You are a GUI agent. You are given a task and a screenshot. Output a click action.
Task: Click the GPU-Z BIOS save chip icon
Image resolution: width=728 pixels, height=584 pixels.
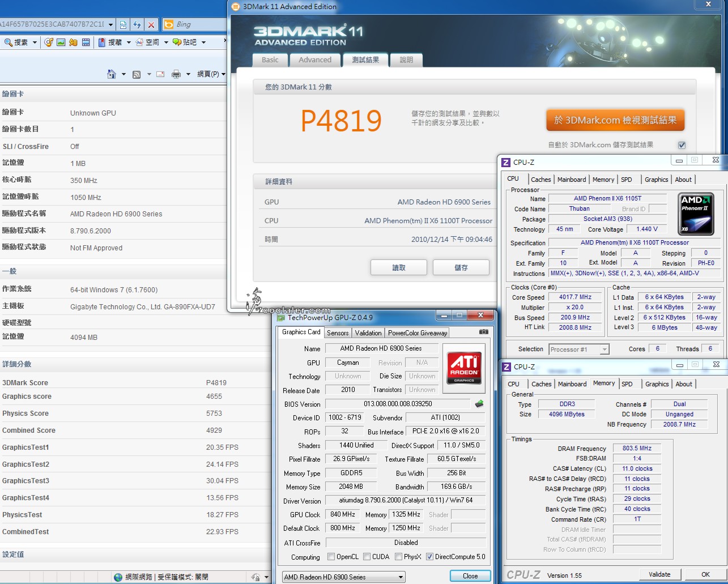[x=479, y=404]
